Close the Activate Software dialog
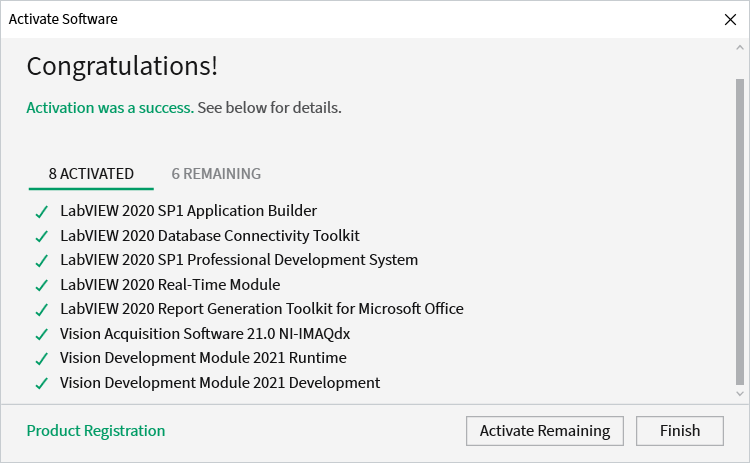 pos(730,20)
